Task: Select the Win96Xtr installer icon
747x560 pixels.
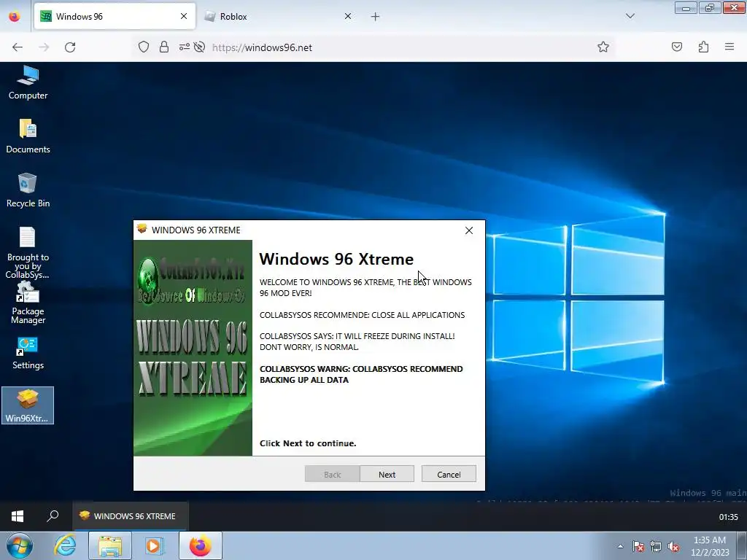Action: click(x=28, y=405)
